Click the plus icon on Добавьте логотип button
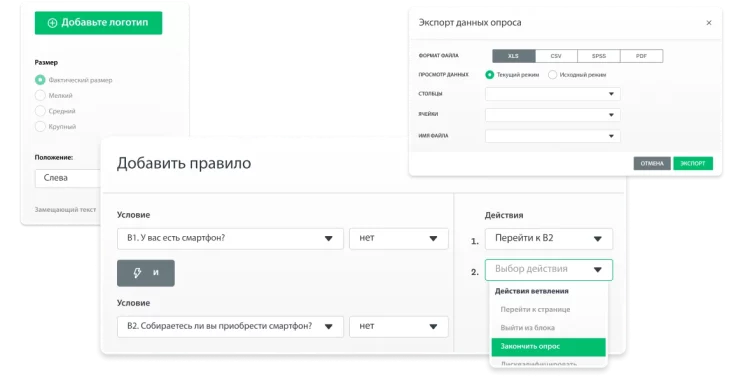The height and width of the screenshot is (378, 750). click(x=52, y=23)
